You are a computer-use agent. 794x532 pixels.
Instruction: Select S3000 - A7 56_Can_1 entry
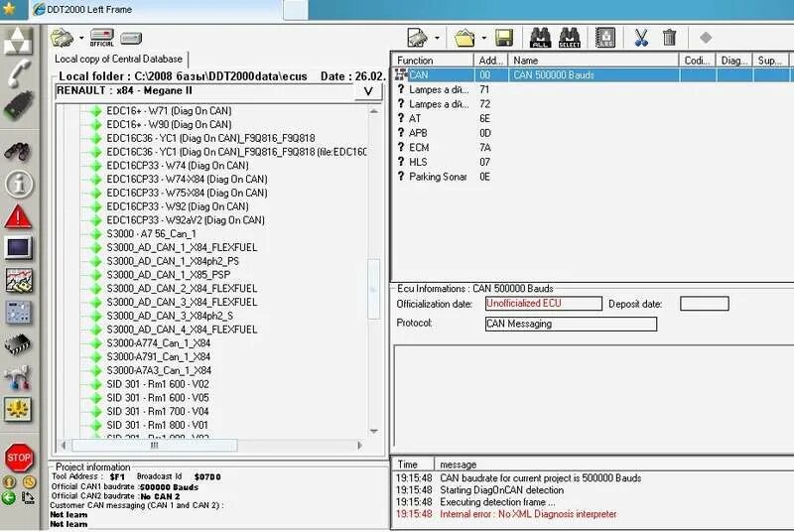151,234
